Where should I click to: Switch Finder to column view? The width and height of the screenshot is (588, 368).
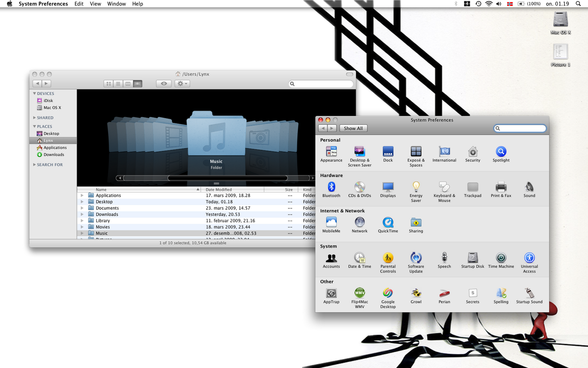pyautogui.click(x=128, y=84)
